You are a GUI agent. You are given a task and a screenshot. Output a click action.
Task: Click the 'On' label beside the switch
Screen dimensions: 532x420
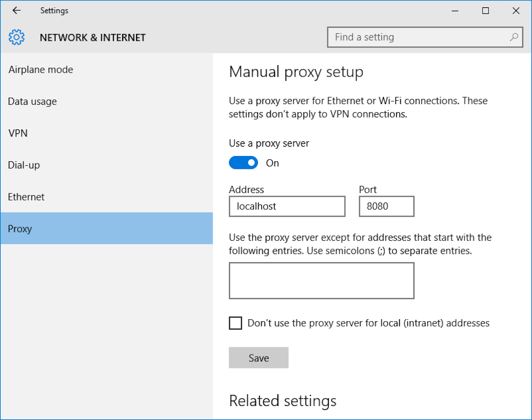coord(272,163)
